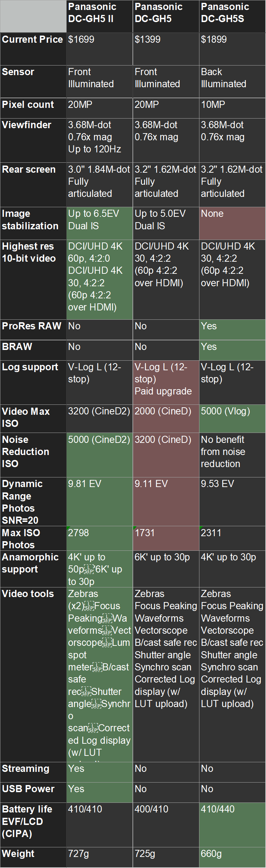Select the '6K' up to 30p' anamorphic cell
Image resolution: width=266 pixels, height=868 pixels.
166,569
